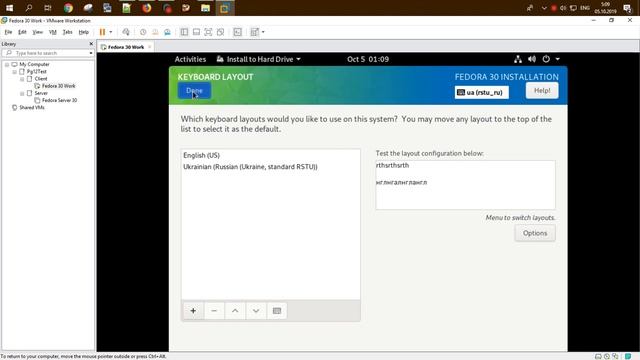Click the layout test text box
The width and height of the screenshot is (640, 360).
(465, 185)
